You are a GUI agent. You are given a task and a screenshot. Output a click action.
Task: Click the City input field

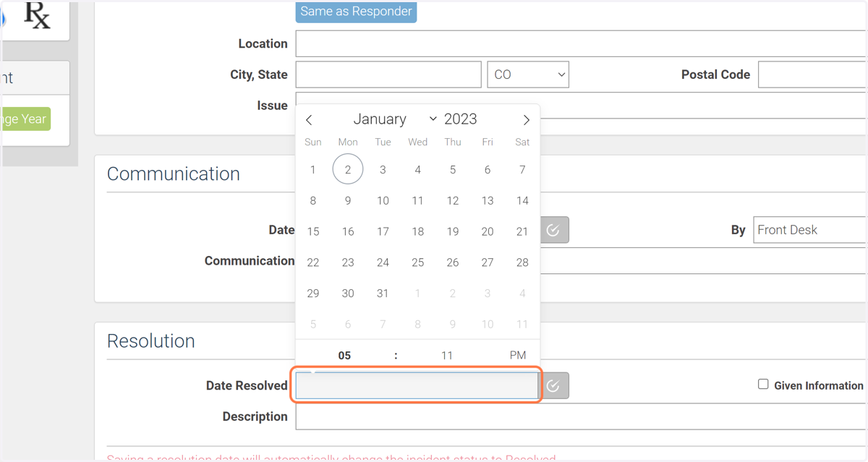[388, 74]
